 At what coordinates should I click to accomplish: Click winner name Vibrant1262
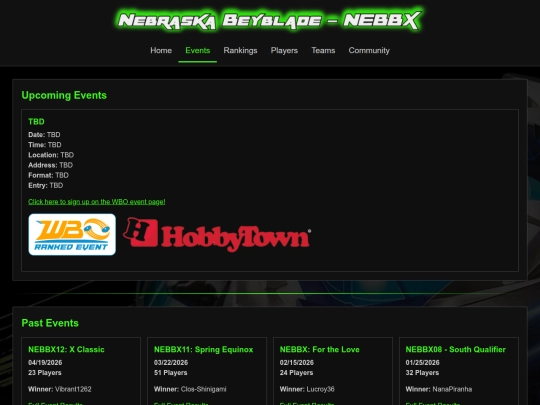[73, 389]
